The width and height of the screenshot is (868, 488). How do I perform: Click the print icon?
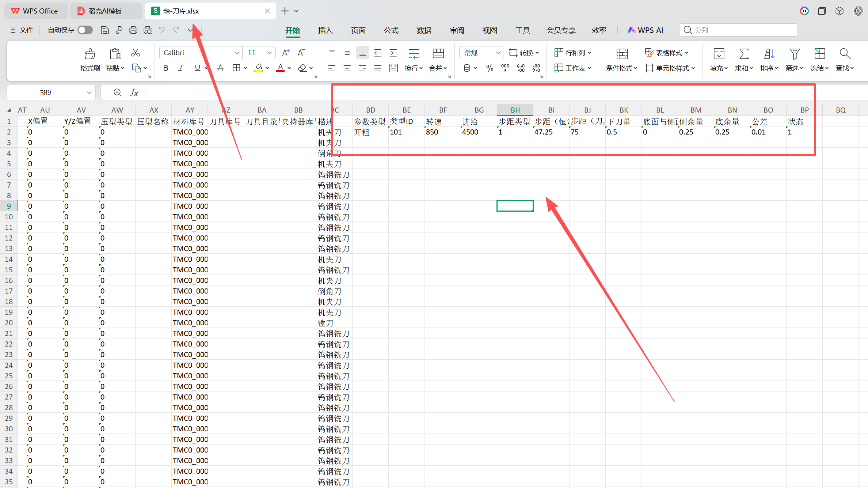click(x=133, y=30)
